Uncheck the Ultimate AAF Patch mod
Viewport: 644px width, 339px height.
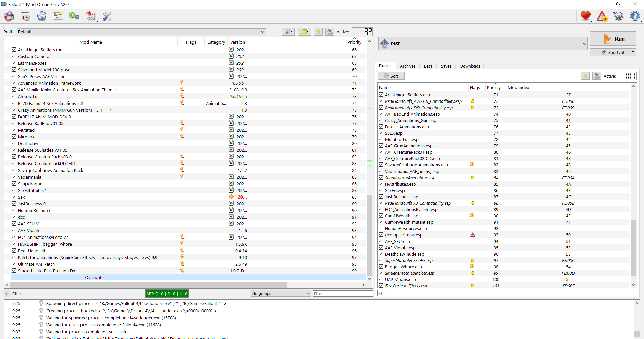14,264
